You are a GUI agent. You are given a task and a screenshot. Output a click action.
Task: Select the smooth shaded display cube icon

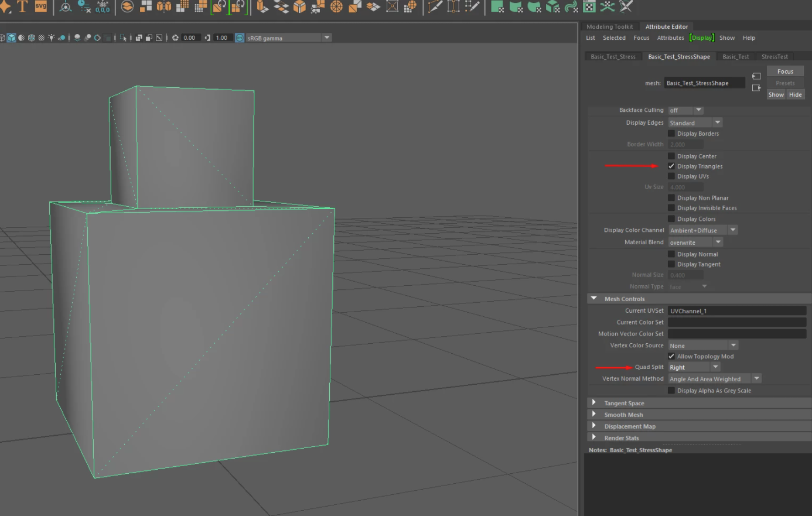(11, 37)
